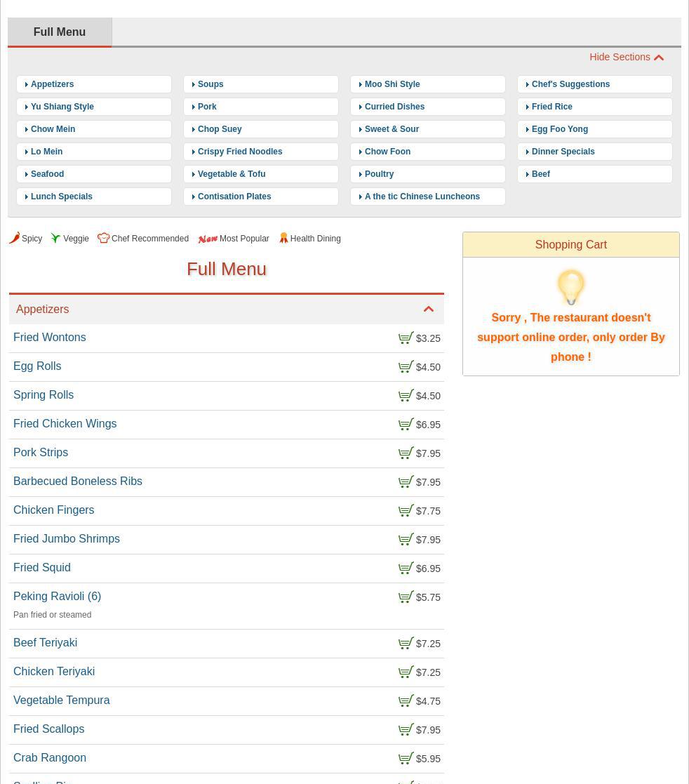The width and height of the screenshot is (689, 784).
Task: Click the Shopping Cart panel header
Action: point(570,245)
